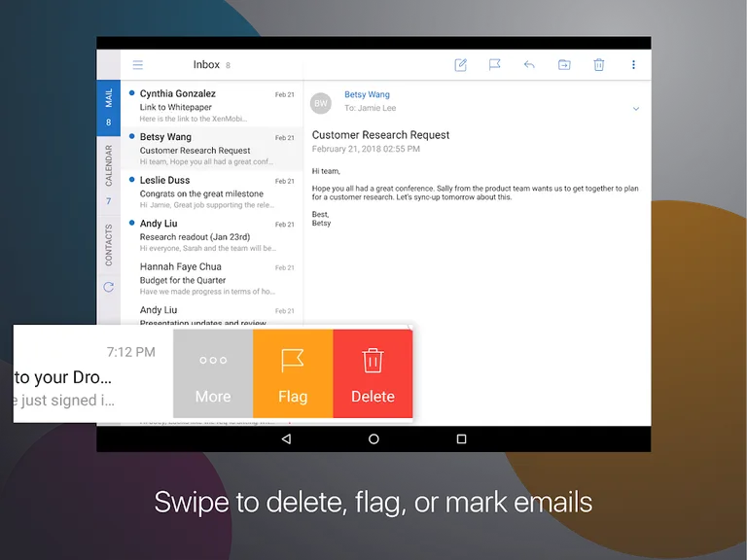Expand message details chevron
Viewport: 747px width, 560px height.
pyautogui.click(x=636, y=109)
